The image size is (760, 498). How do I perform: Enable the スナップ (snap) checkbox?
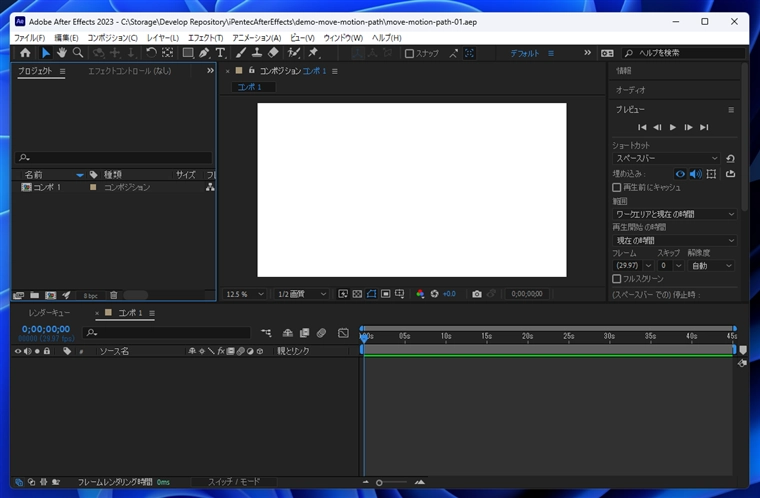pos(409,53)
